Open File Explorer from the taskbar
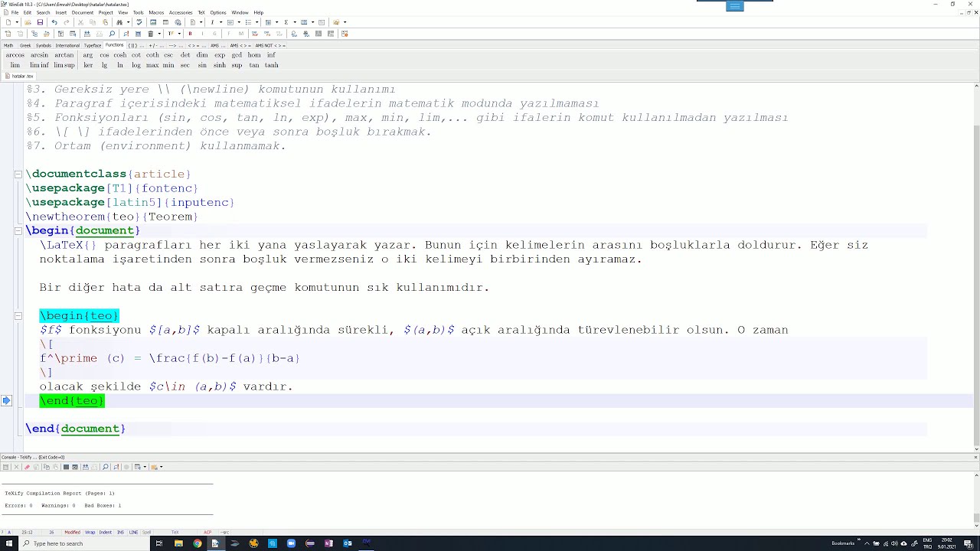This screenshot has height=551, width=980. point(178,543)
